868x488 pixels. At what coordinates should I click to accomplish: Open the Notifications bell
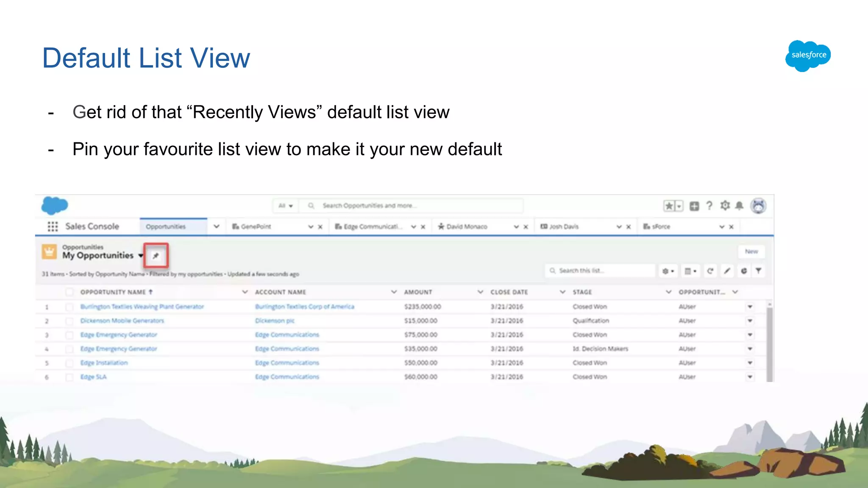739,205
